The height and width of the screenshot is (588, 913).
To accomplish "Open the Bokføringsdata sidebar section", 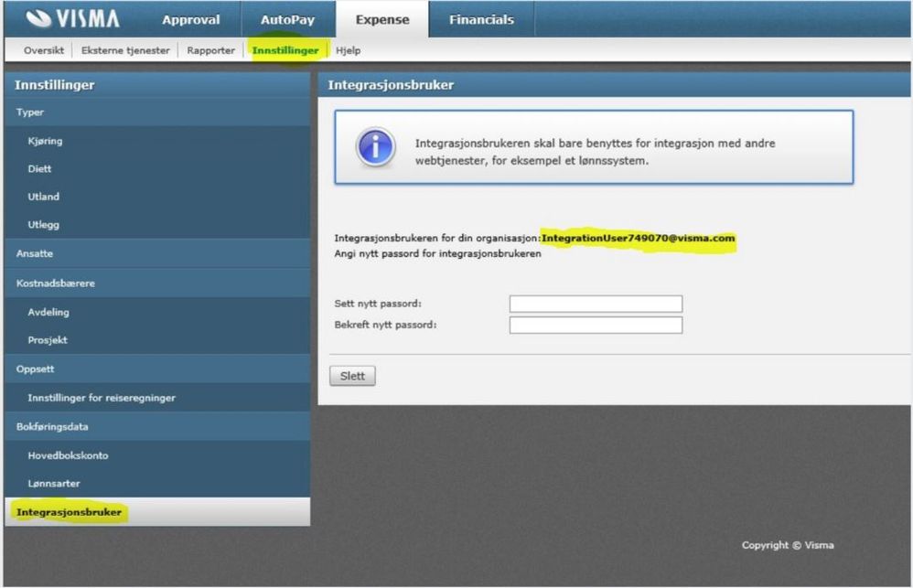I will 157,427.
